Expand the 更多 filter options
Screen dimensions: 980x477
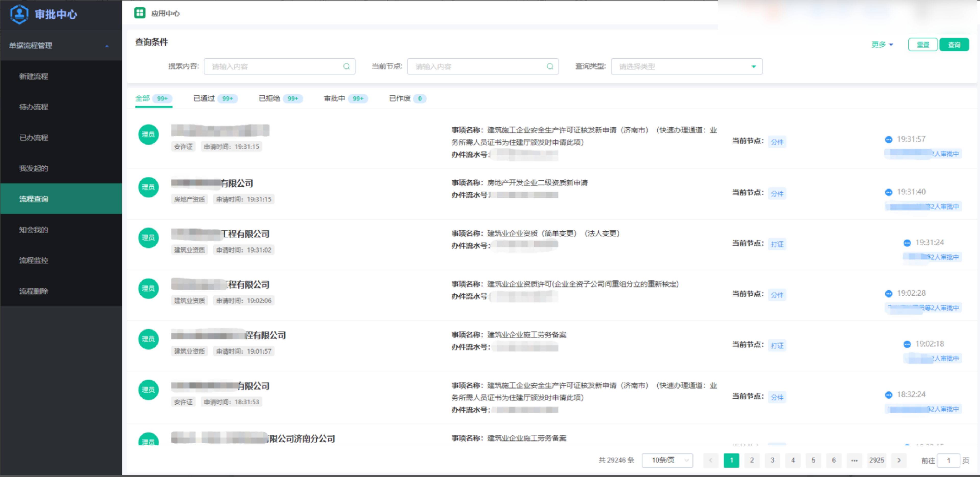tap(882, 44)
